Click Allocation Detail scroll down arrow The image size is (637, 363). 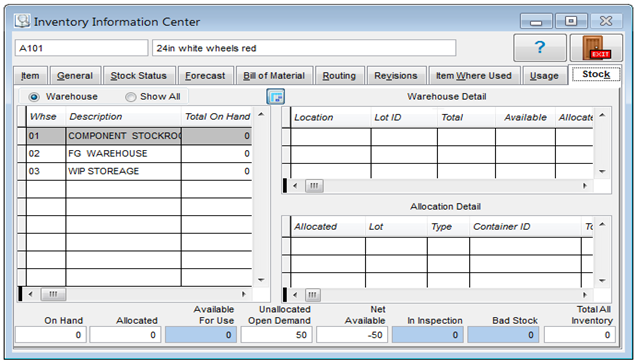(602, 281)
